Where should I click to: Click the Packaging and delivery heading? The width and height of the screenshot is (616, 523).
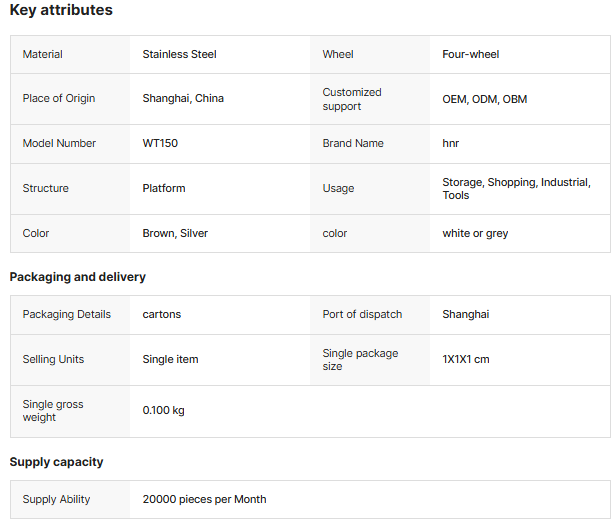click(x=77, y=277)
